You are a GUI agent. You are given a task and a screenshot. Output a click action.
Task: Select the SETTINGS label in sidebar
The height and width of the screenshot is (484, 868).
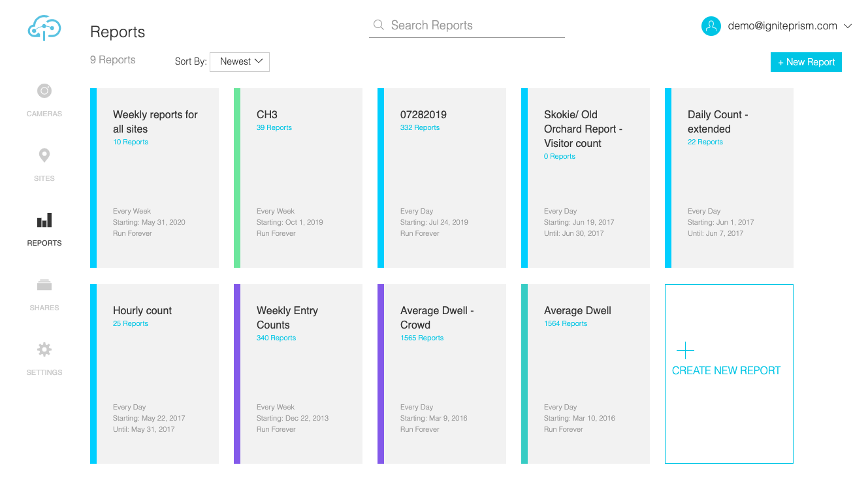pyautogui.click(x=44, y=372)
